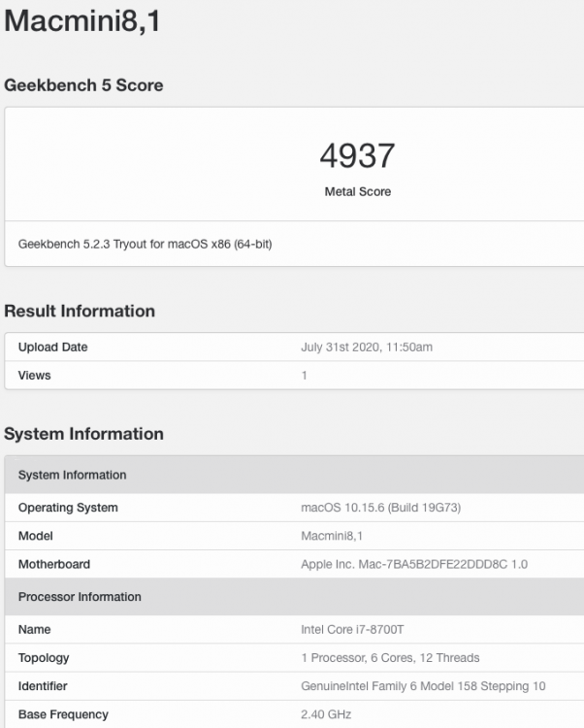Click the 2.40 GHz value
Screen dimensions: 584x728
click(x=326, y=714)
